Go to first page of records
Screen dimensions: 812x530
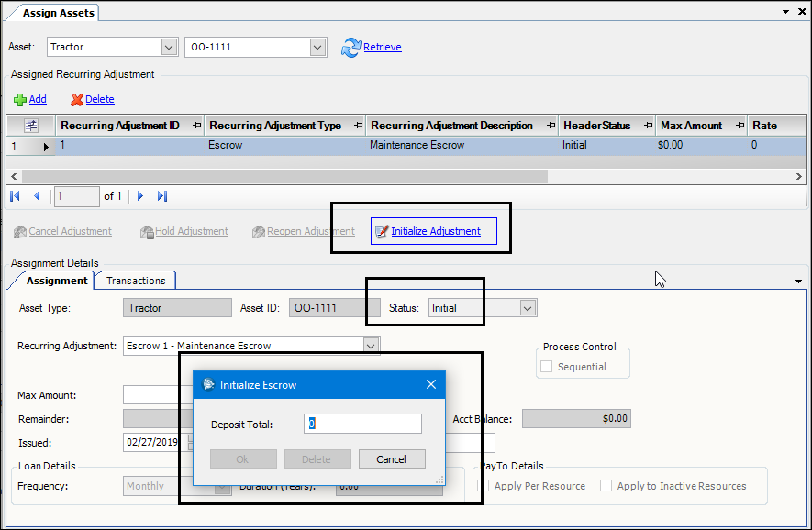pos(15,196)
